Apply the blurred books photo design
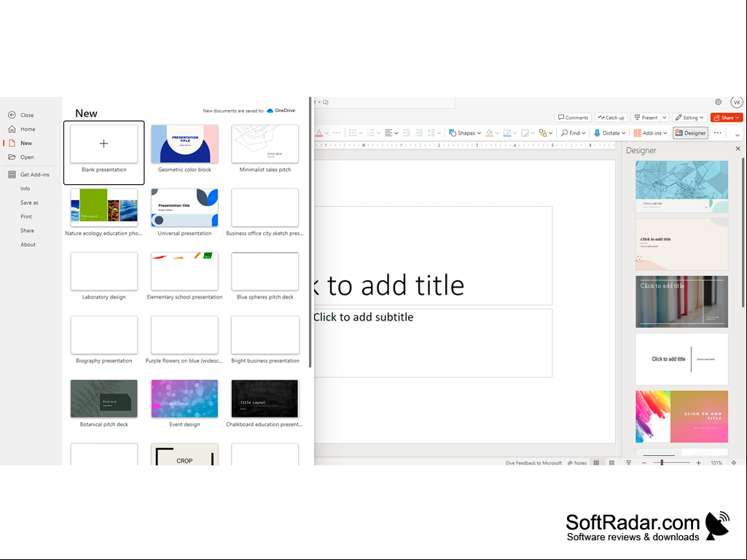 click(x=681, y=301)
